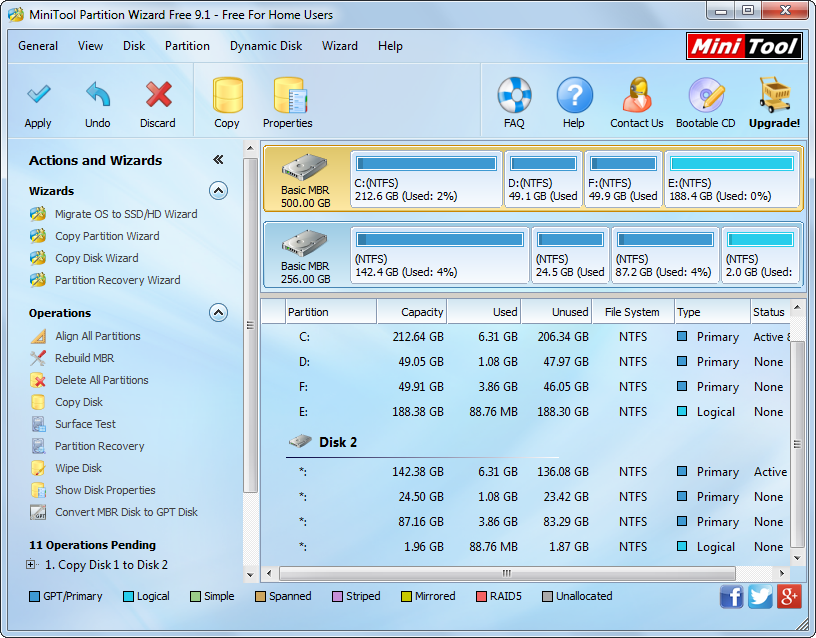Open the Partition menu
Viewport: 816px width, 638px height.
(x=187, y=46)
